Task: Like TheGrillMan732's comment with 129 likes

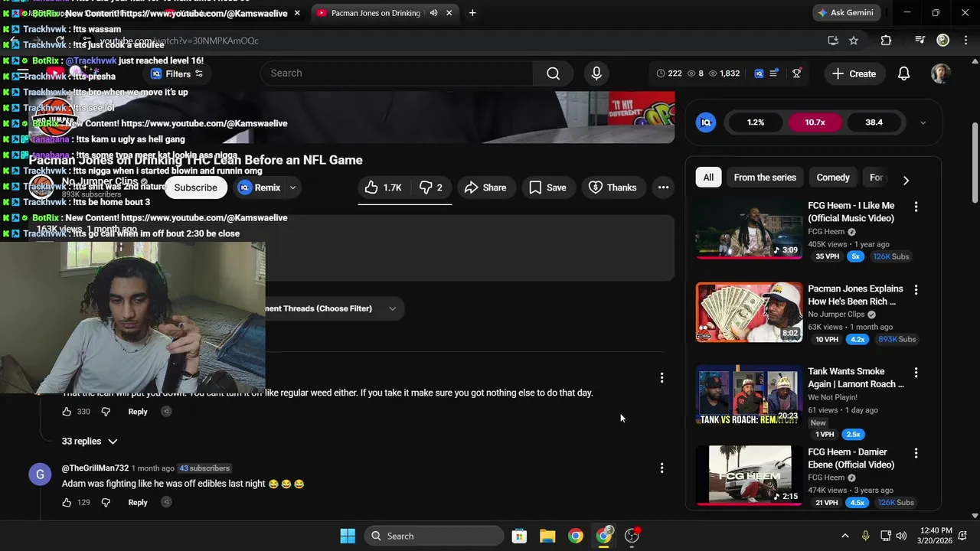Action: point(67,503)
